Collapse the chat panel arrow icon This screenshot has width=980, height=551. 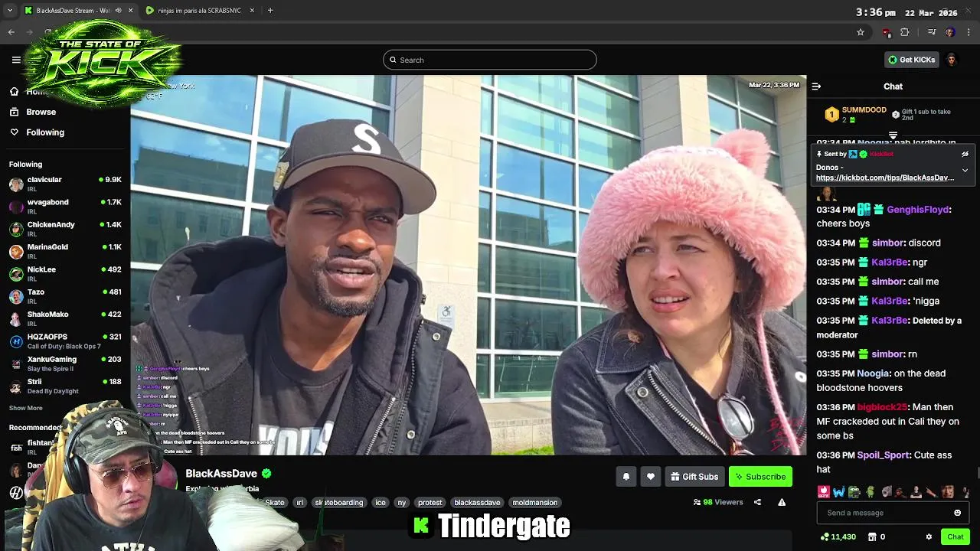tap(816, 86)
